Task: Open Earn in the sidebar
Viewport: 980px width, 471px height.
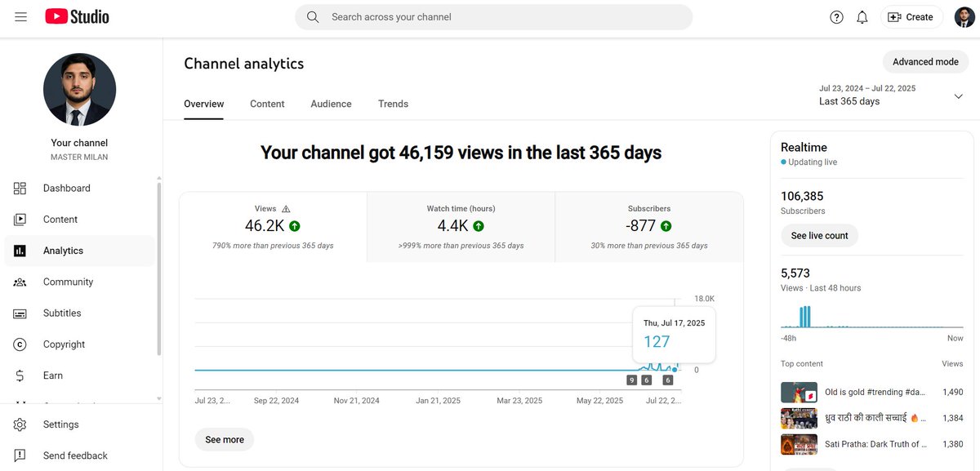Action: (x=79, y=375)
